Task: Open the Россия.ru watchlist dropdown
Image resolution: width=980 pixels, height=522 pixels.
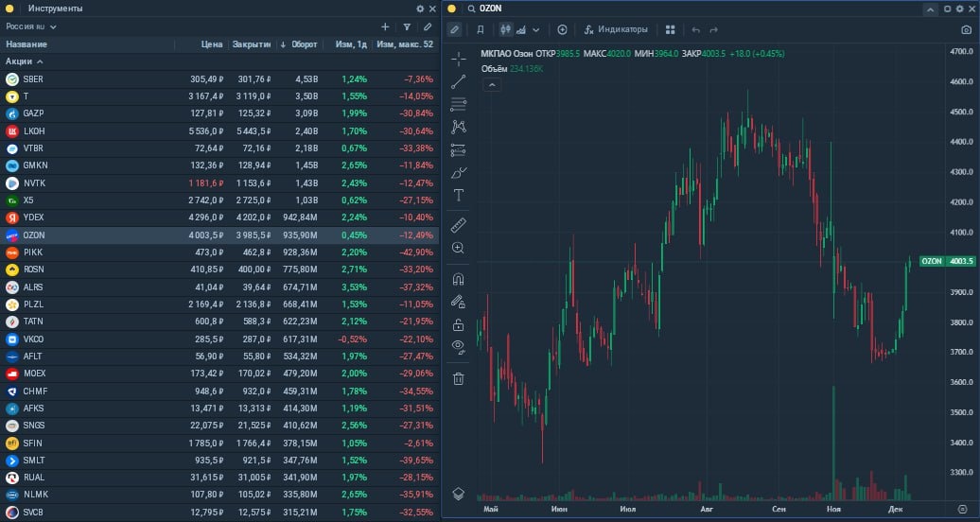Action: 31,26
